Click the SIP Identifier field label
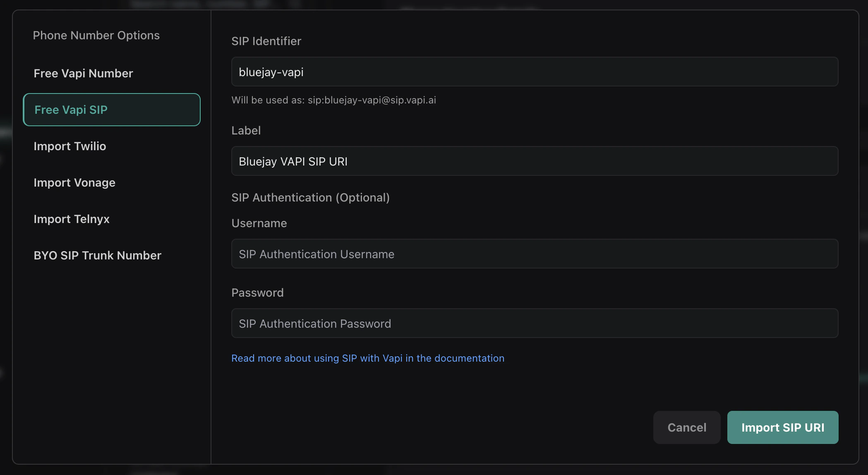This screenshot has height=475, width=868. [266, 41]
